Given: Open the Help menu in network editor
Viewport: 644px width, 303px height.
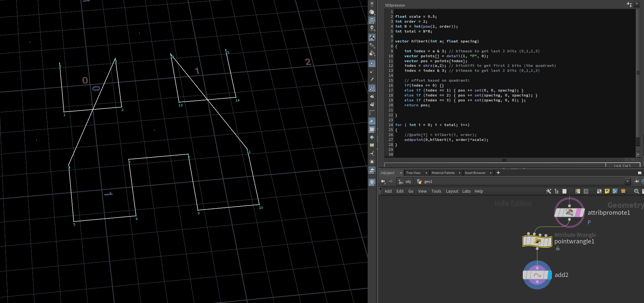Looking at the screenshot, I should pos(479,191).
